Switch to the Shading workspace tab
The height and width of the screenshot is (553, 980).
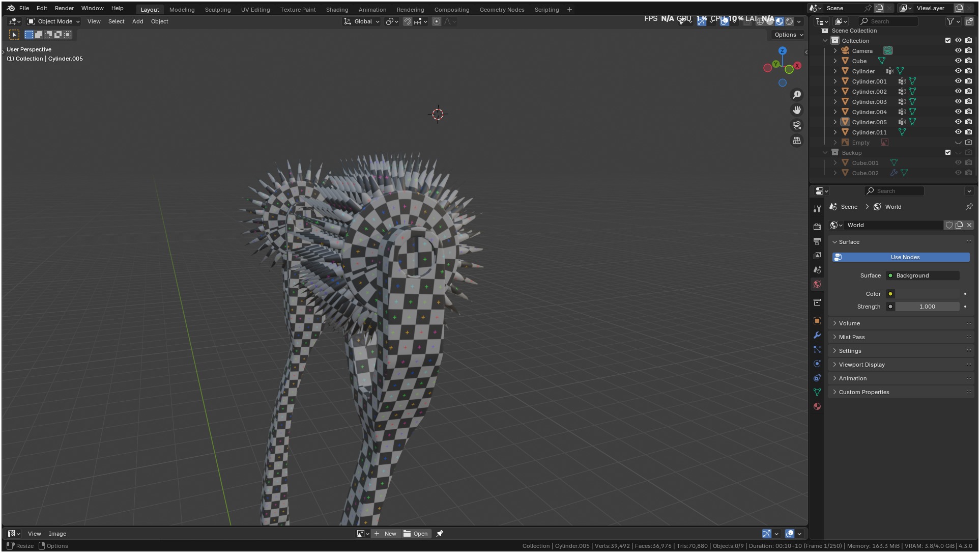click(x=337, y=10)
